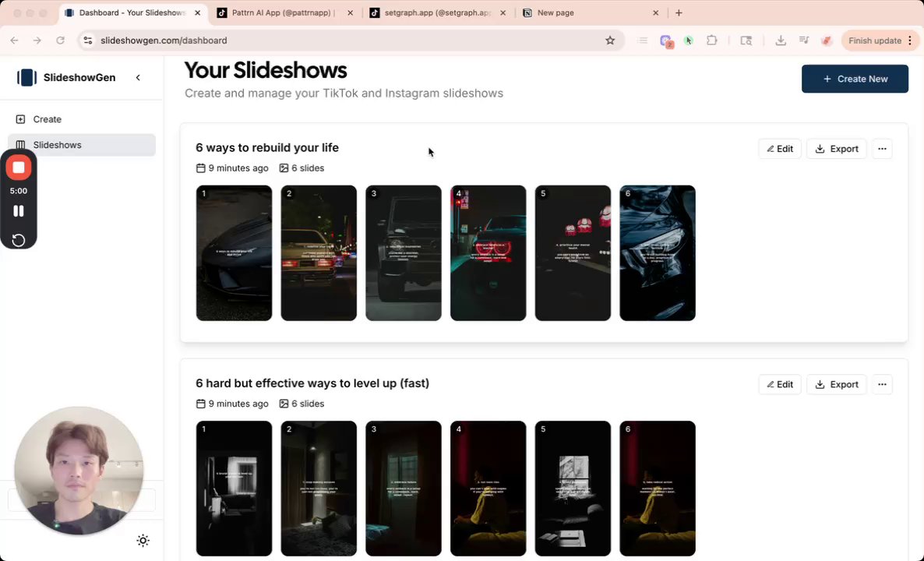Edit the '6 ways to rebuild your life' slideshow
The image size is (924, 561).
coord(779,149)
